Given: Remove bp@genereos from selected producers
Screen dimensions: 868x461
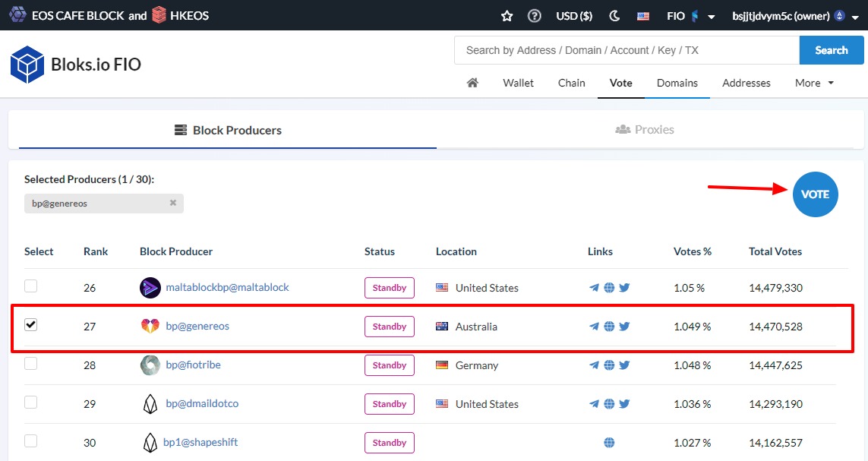Looking at the screenshot, I should point(172,203).
